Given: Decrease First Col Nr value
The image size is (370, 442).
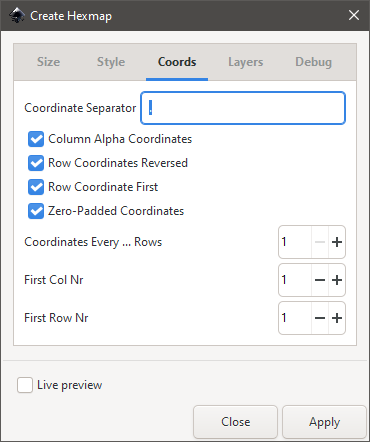Looking at the screenshot, I should click(x=320, y=280).
